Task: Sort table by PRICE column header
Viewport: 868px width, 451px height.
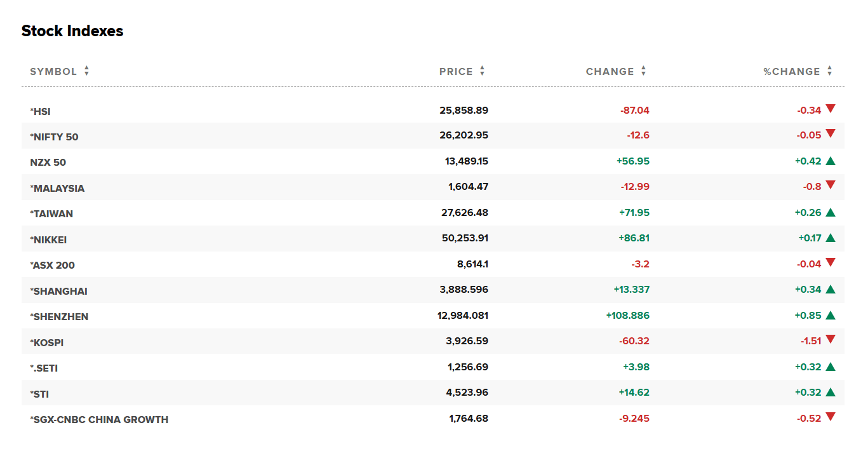Action: coord(456,72)
